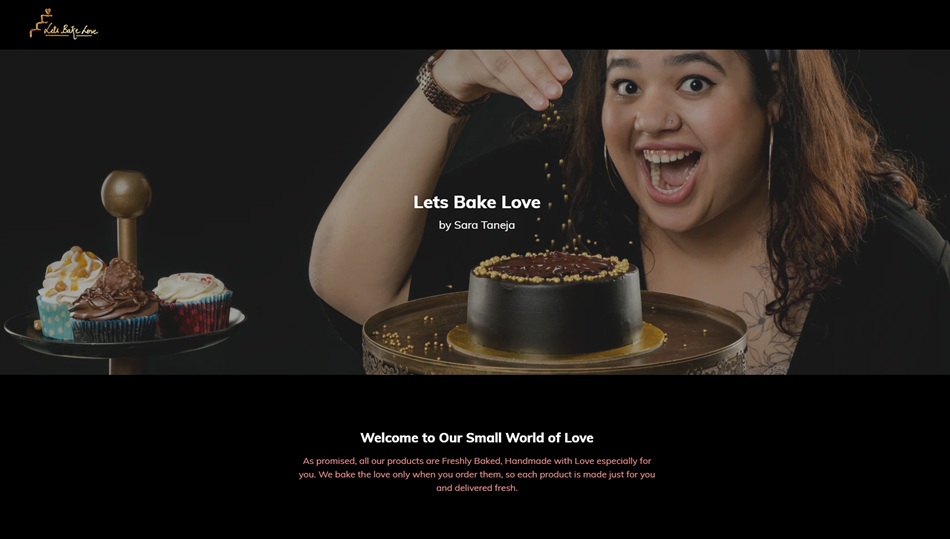Screen dimensions: 950x539
Task: Select the 'by Sara Taneja' subtitle text
Action: (477, 225)
